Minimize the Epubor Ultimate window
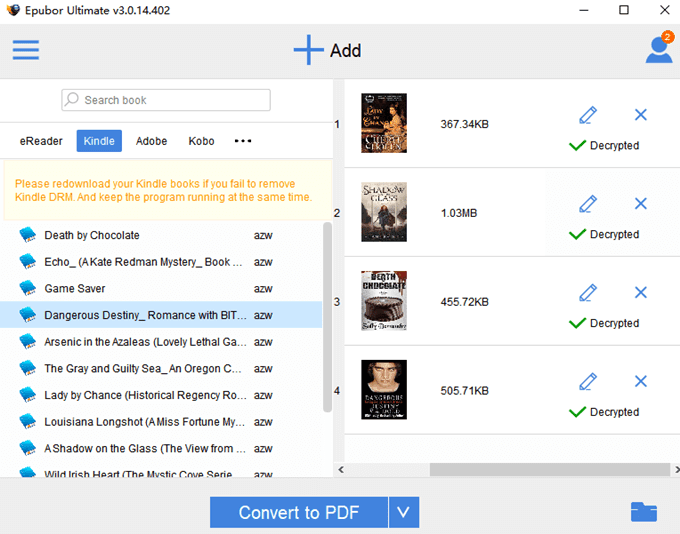Viewport: 680px width, 534px height. (584, 10)
